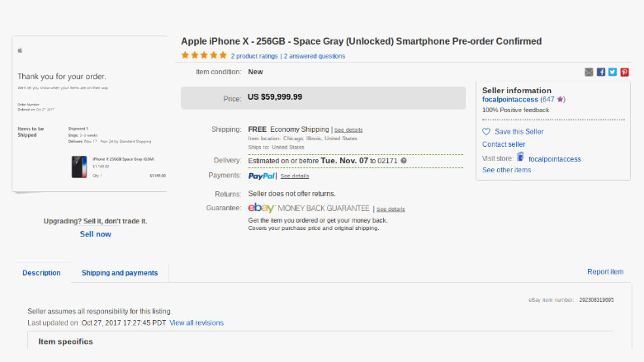Click the five-star product rating
Image resolution: width=644 pixels, height=362 pixels.
(204, 55)
